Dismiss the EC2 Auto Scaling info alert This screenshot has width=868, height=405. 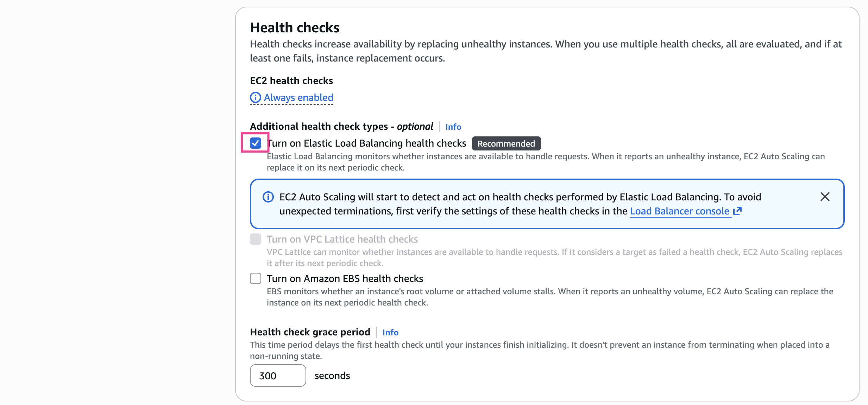(825, 197)
